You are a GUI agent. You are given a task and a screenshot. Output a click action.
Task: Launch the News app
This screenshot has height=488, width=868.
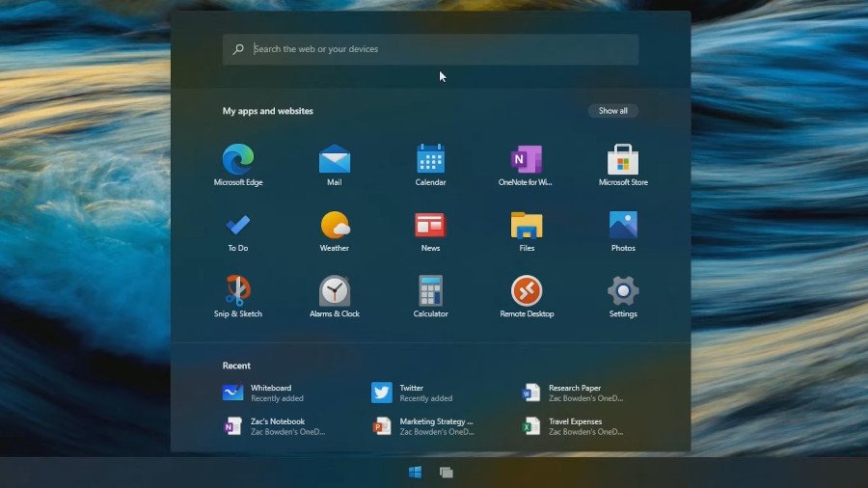click(430, 226)
